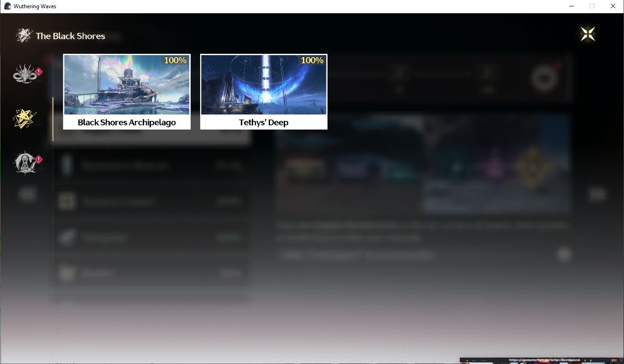Screen dimensions: 624x364
Task: Click the gamemarket link strip at the bottom right
Action: point(541,360)
